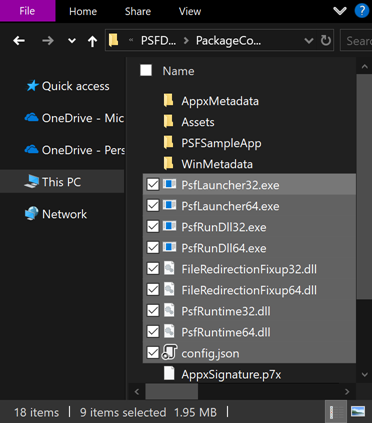372x423 pixels.
Task: Select This PC in navigation pane
Action: 62,182
